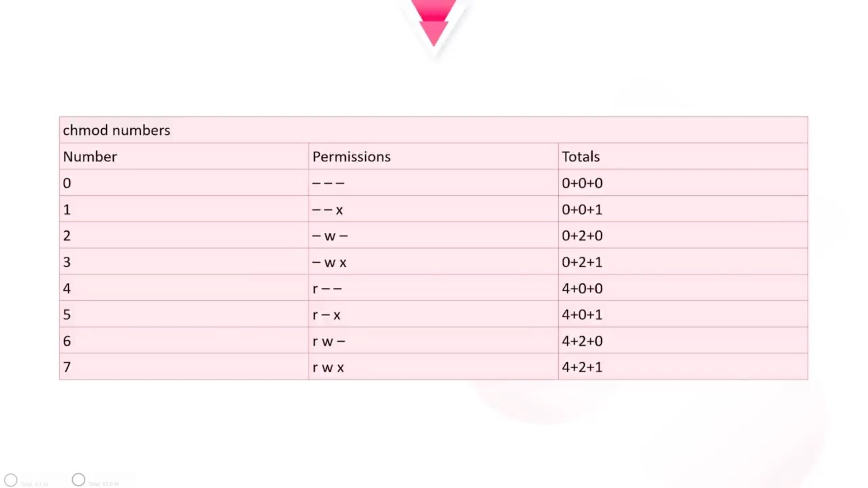Click the '0+2+0' totals cell
Screen dimensions: 868x488
pyautogui.click(x=582, y=236)
